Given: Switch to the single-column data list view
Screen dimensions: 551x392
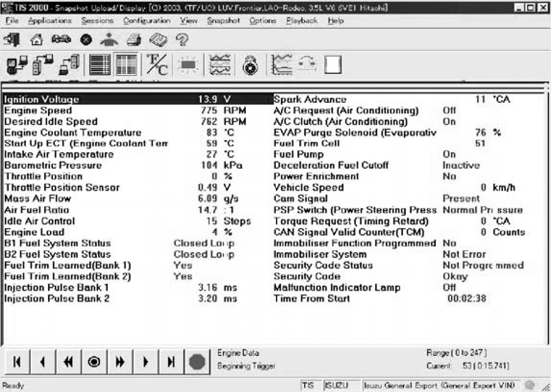Looking at the screenshot, I should pos(99,66).
